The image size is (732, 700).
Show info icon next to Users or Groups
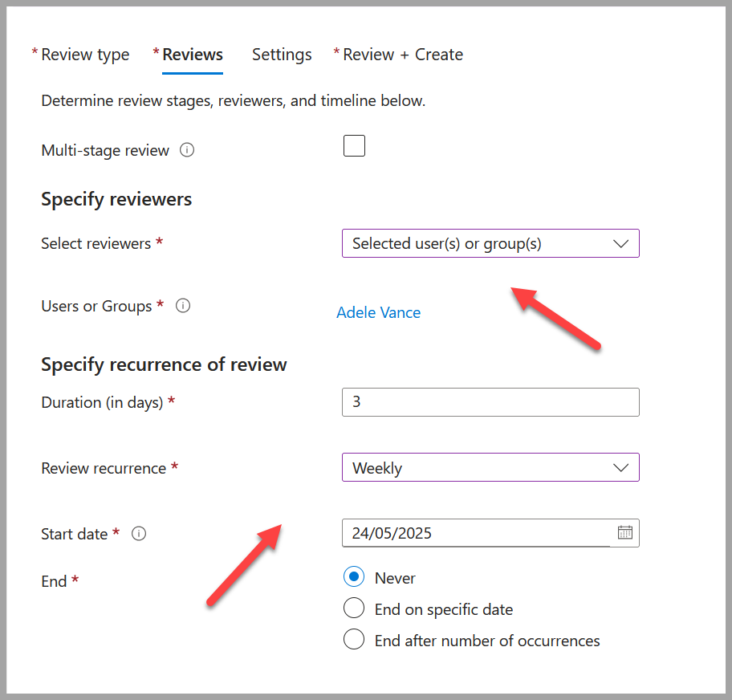click(182, 306)
